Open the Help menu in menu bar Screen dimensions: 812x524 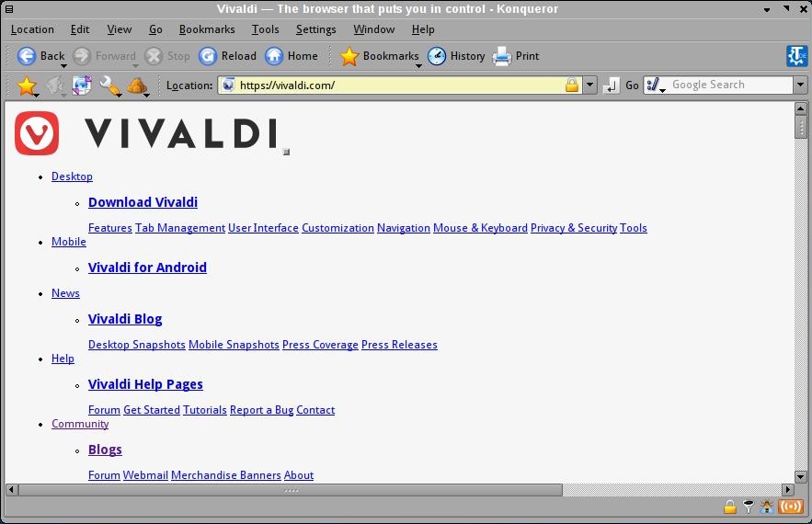point(423,29)
